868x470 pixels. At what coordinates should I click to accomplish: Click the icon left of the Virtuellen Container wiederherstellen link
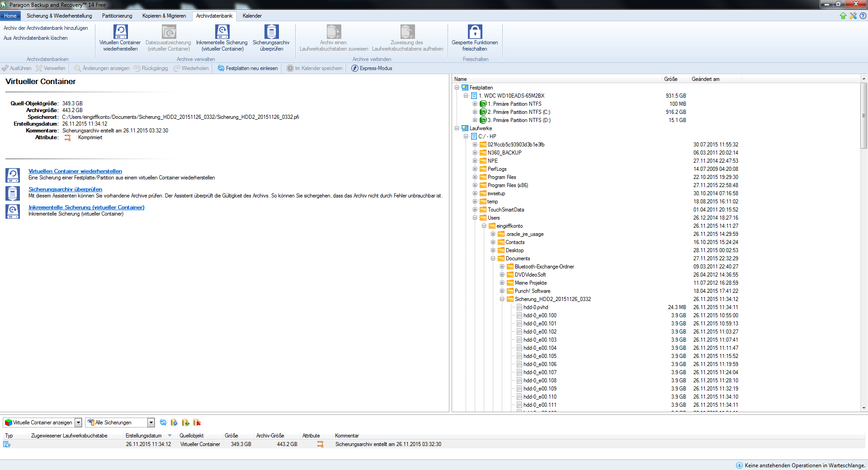tap(13, 175)
